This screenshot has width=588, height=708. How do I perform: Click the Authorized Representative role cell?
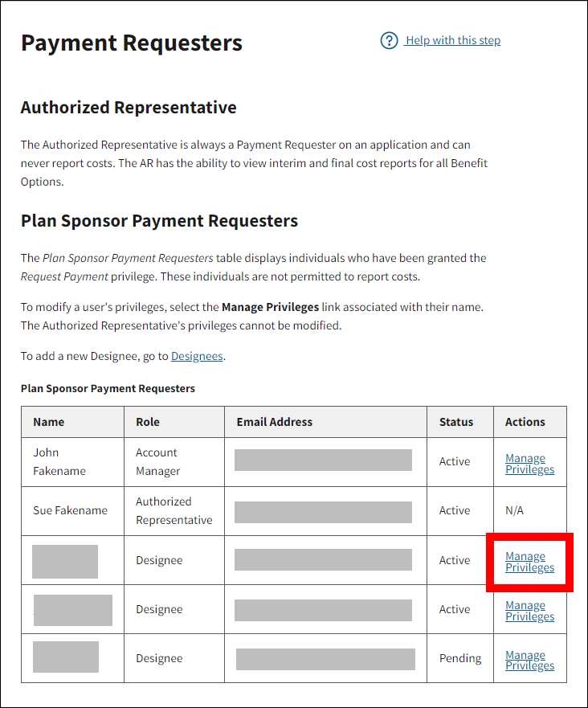click(174, 511)
